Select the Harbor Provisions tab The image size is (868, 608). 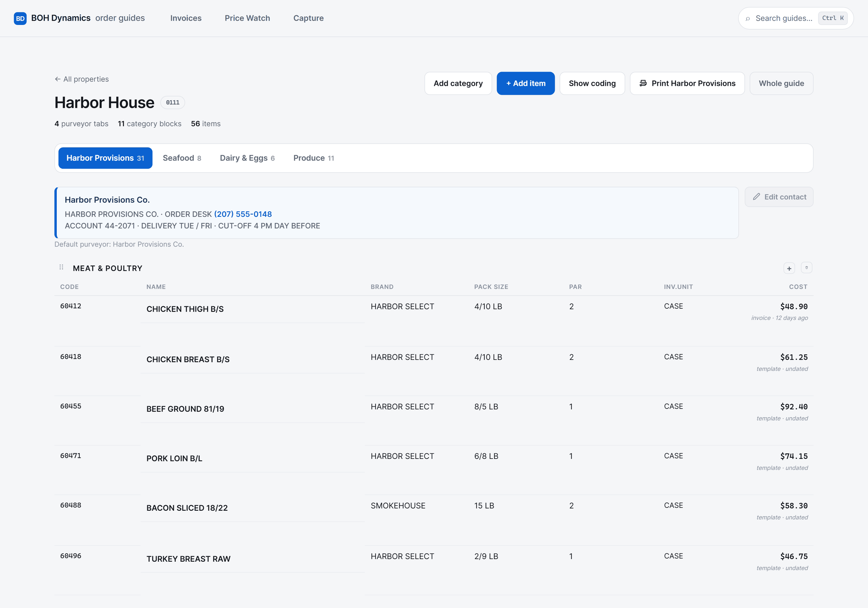tap(106, 158)
